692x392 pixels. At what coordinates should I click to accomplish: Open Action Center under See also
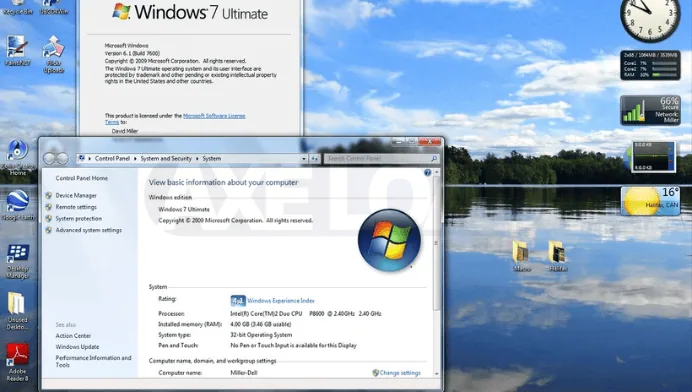(x=73, y=336)
